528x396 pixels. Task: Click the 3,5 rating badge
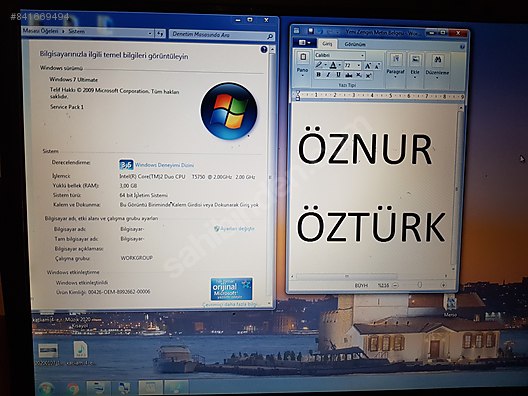[126, 165]
